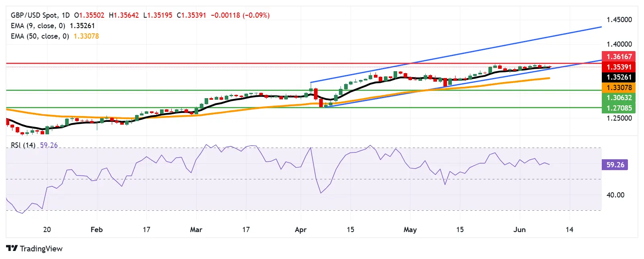The height and width of the screenshot is (259, 644).
Task: Select the May date on time axis
Action: tap(410, 230)
